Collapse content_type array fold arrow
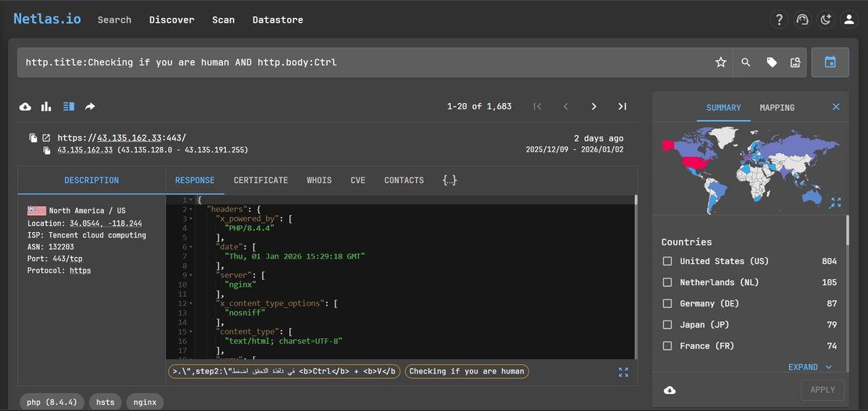Image resolution: width=868 pixels, height=411 pixels. (191, 331)
